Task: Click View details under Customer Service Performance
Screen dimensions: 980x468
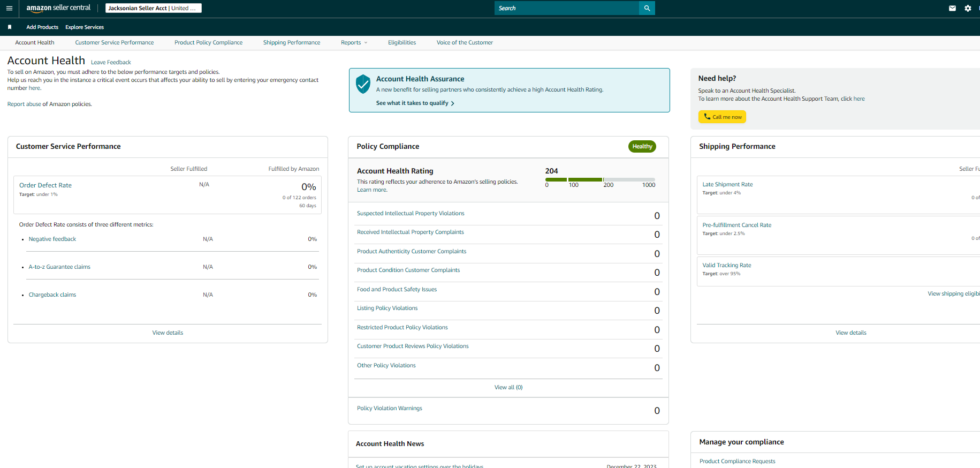Action: tap(168, 333)
